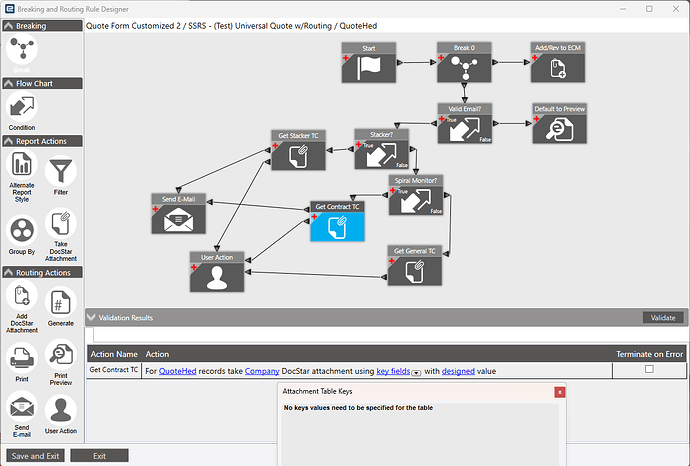
Task: Select the Send E-mail node in flowchart
Action: tap(179, 214)
